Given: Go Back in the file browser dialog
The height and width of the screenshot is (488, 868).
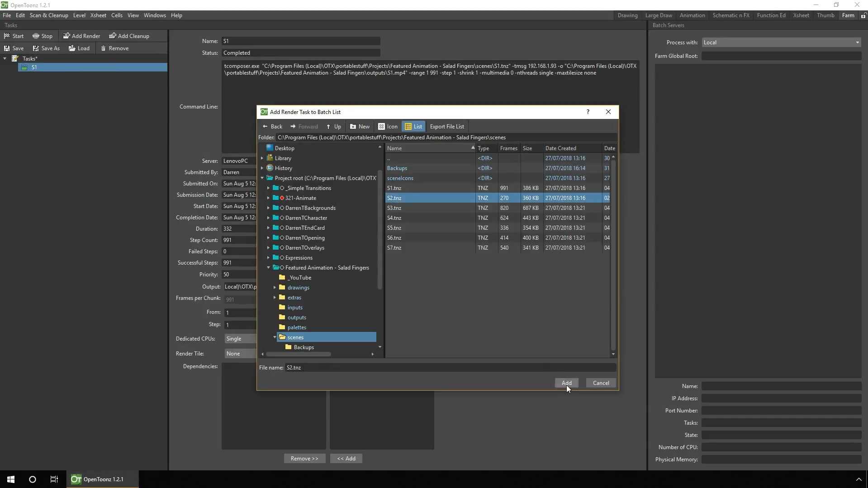Looking at the screenshot, I should (x=272, y=127).
